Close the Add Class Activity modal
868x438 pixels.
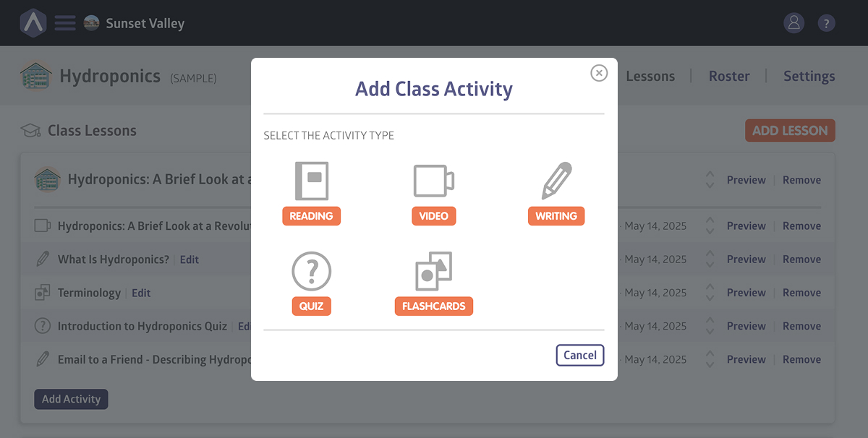[x=599, y=73]
